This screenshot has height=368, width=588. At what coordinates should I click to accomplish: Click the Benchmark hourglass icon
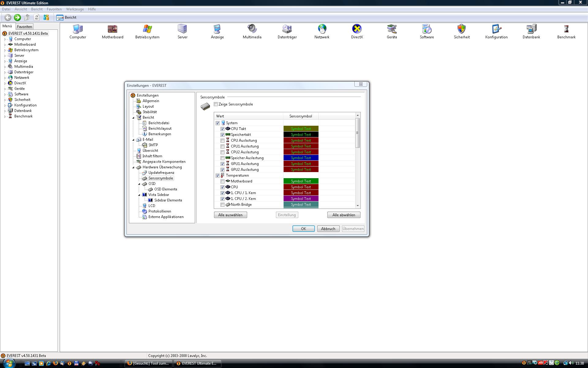tap(566, 29)
